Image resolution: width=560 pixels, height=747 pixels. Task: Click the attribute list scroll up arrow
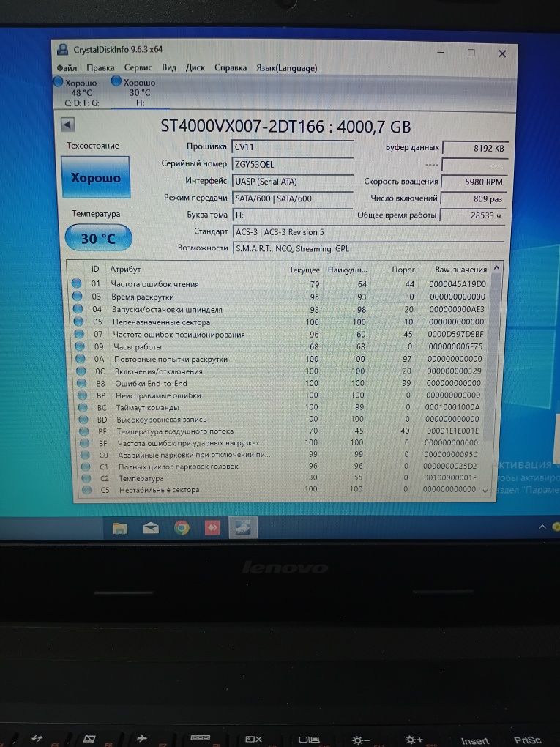coord(496,268)
